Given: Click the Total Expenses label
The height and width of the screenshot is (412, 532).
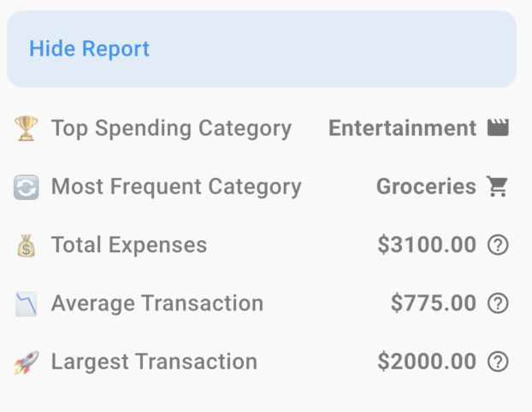Looking at the screenshot, I should point(129,245).
